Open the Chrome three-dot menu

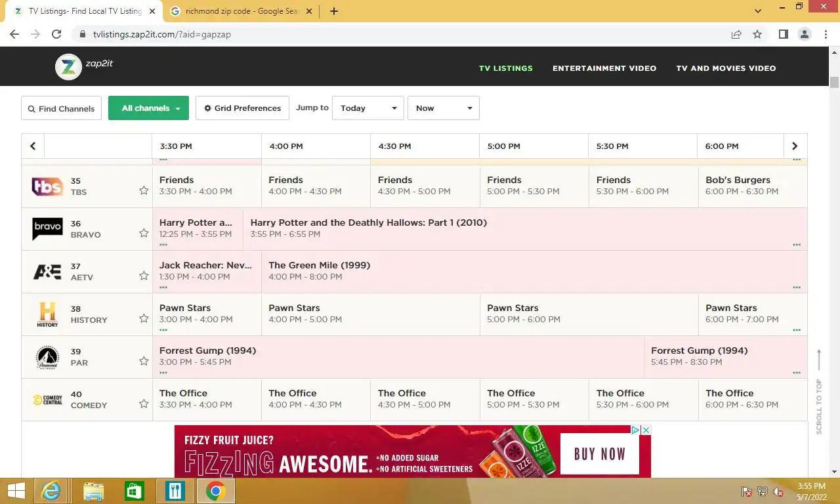pyautogui.click(x=825, y=34)
